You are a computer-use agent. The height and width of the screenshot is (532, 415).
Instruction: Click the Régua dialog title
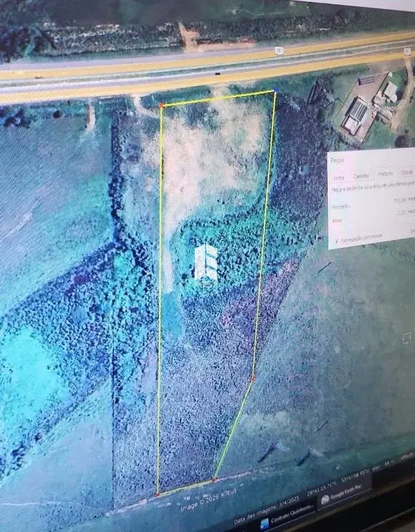pyautogui.click(x=338, y=160)
